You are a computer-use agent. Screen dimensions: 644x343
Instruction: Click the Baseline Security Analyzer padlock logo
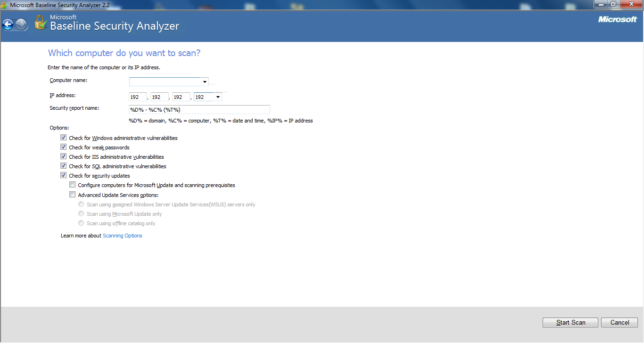[40, 23]
